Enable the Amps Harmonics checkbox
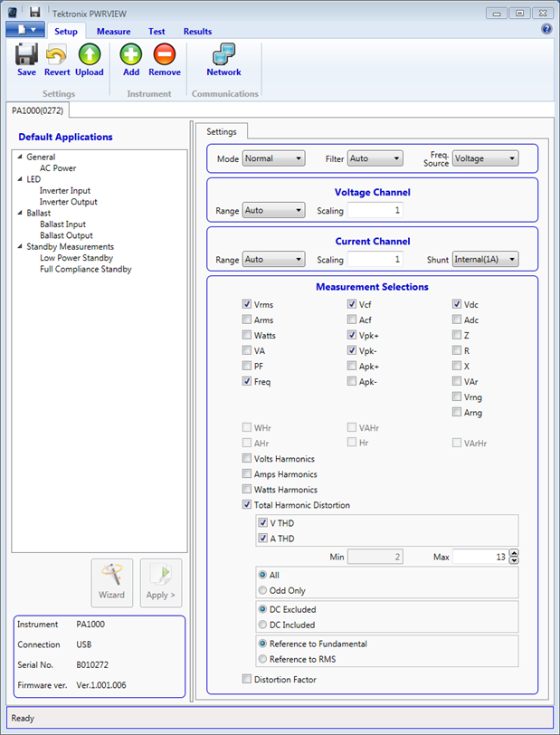Image resolution: width=560 pixels, height=735 pixels. coord(246,473)
